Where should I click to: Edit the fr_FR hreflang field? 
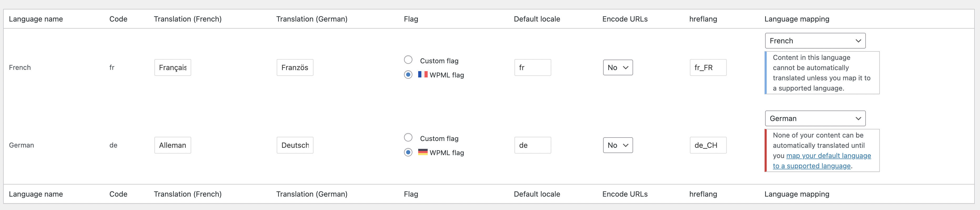pos(708,68)
